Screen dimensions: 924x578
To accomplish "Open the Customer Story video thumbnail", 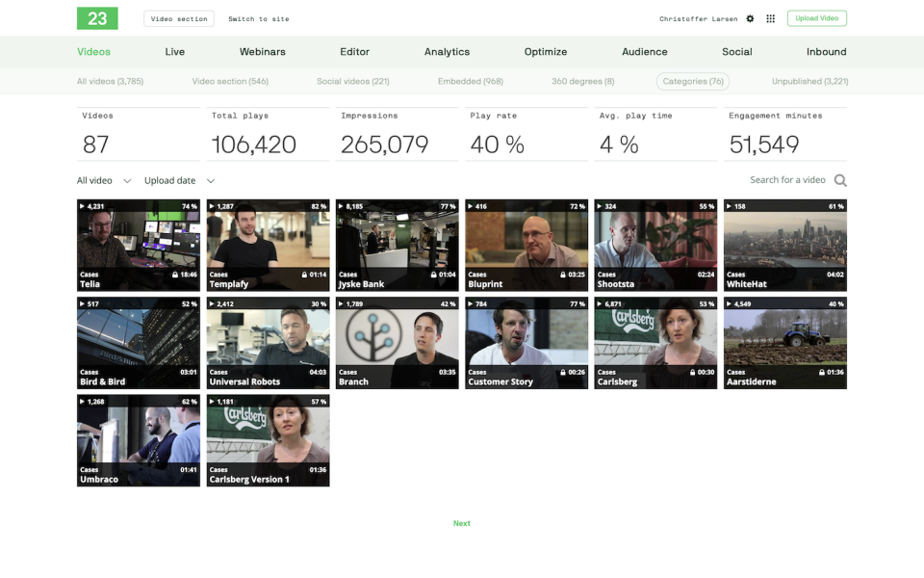I will pyautogui.click(x=526, y=343).
